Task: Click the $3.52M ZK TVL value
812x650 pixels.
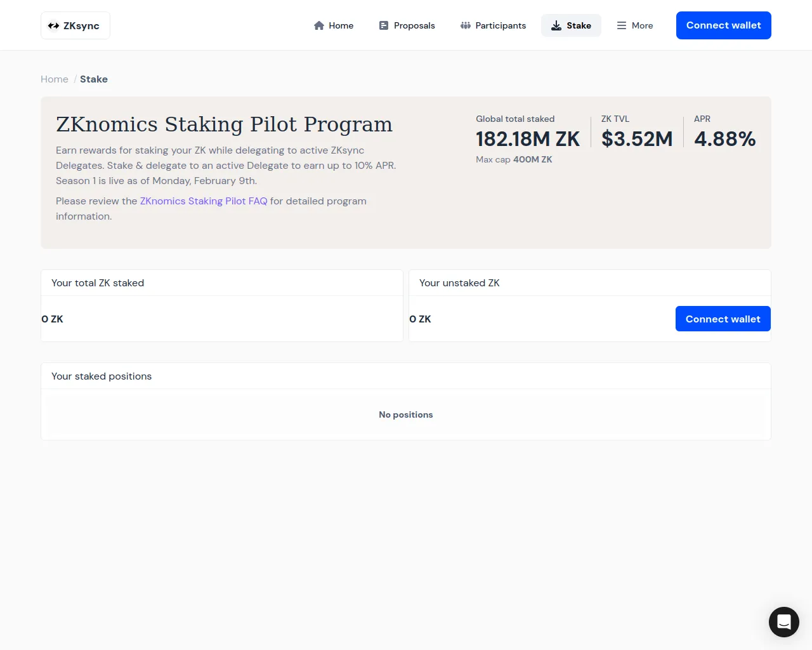Action: [637, 139]
